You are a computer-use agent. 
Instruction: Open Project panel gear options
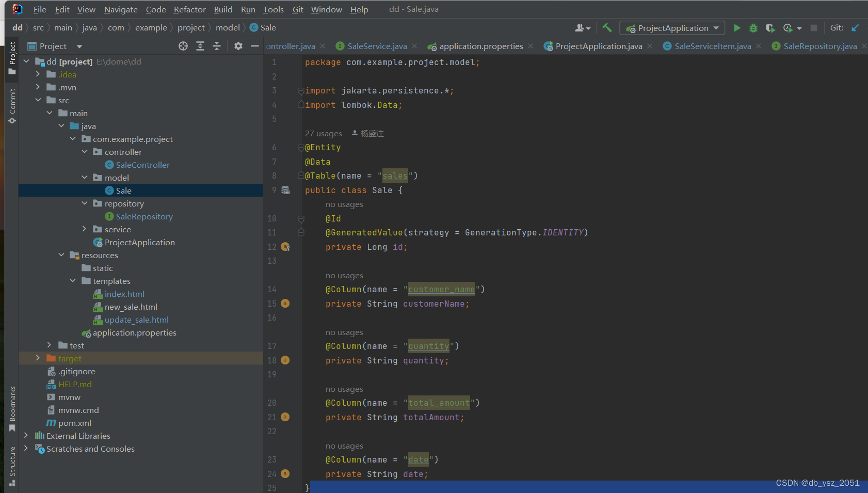coord(238,46)
